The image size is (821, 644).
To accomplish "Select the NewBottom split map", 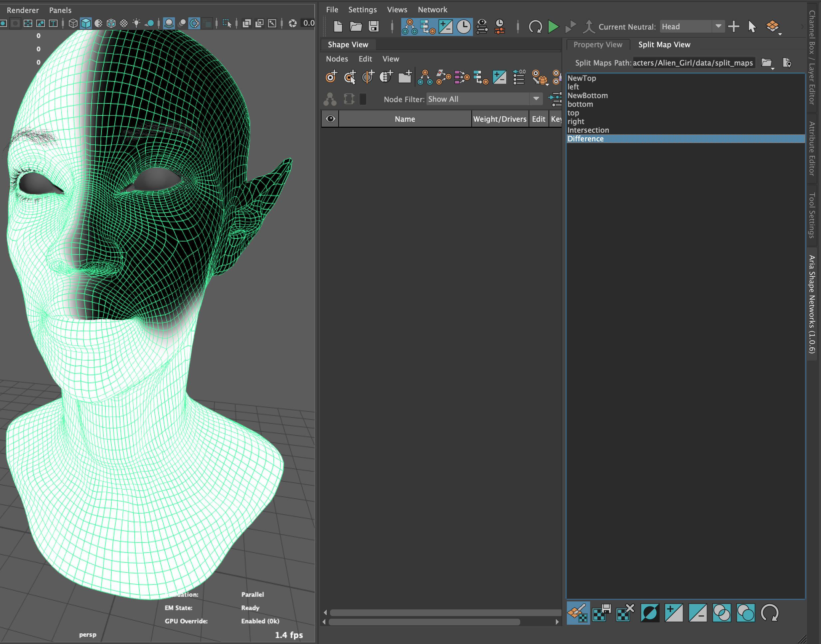I will click(x=685, y=95).
